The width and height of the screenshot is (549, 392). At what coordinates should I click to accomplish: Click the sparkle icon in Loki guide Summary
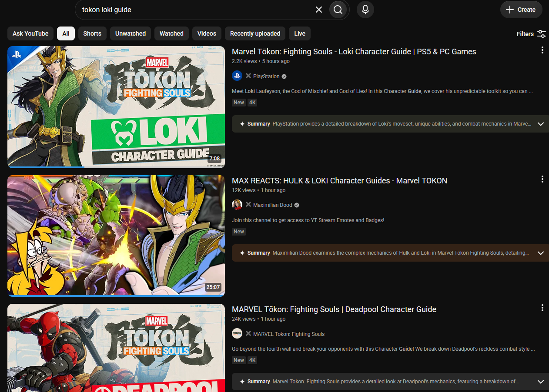tap(242, 124)
